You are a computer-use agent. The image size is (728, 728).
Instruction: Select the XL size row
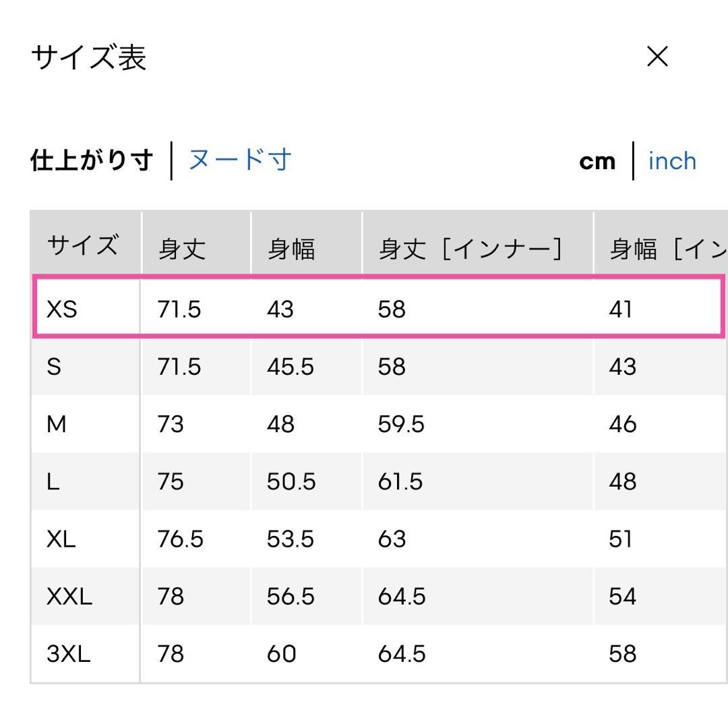tap(379, 539)
